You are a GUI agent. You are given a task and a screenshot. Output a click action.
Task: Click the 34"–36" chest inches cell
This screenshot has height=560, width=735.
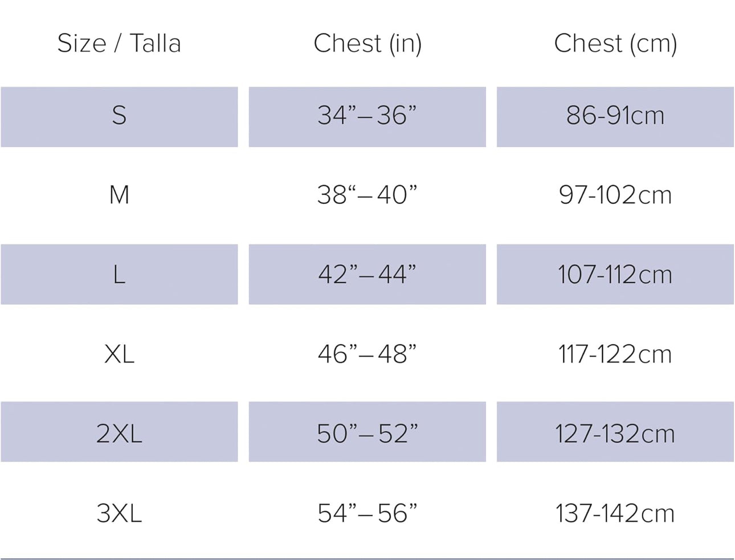[367, 116]
